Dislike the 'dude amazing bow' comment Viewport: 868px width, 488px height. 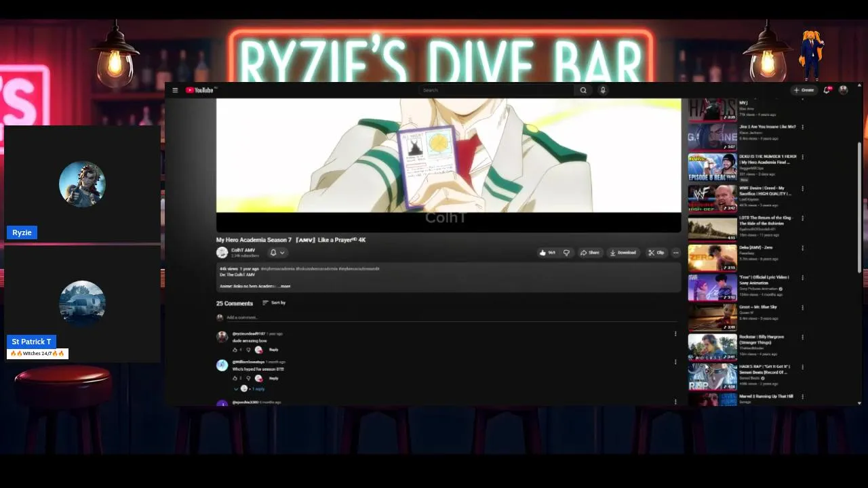coord(248,350)
